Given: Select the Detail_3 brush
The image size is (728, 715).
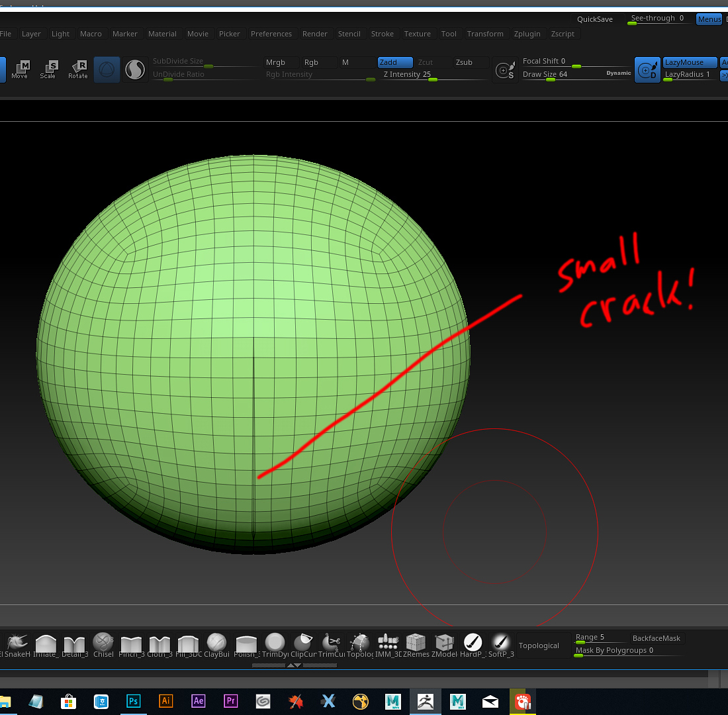Looking at the screenshot, I should [x=74, y=645].
